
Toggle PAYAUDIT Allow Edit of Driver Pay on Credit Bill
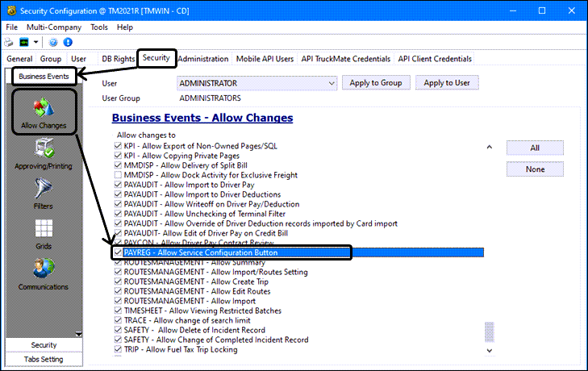coord(118,233)
